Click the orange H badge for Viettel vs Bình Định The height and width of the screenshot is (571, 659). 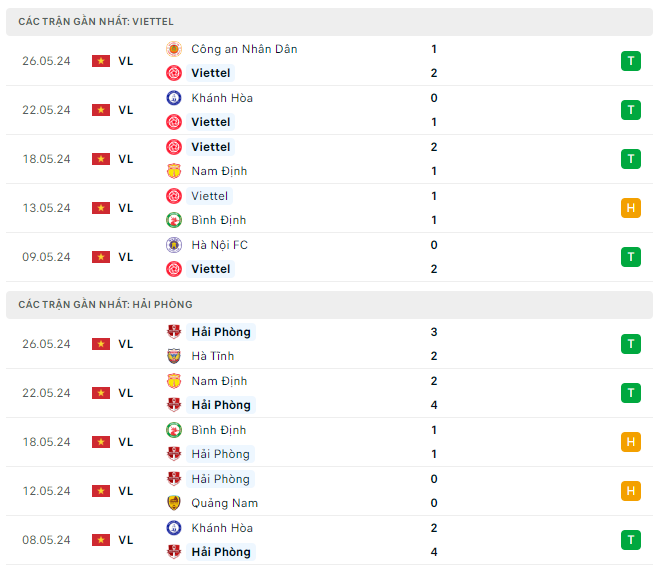[630, 208]
